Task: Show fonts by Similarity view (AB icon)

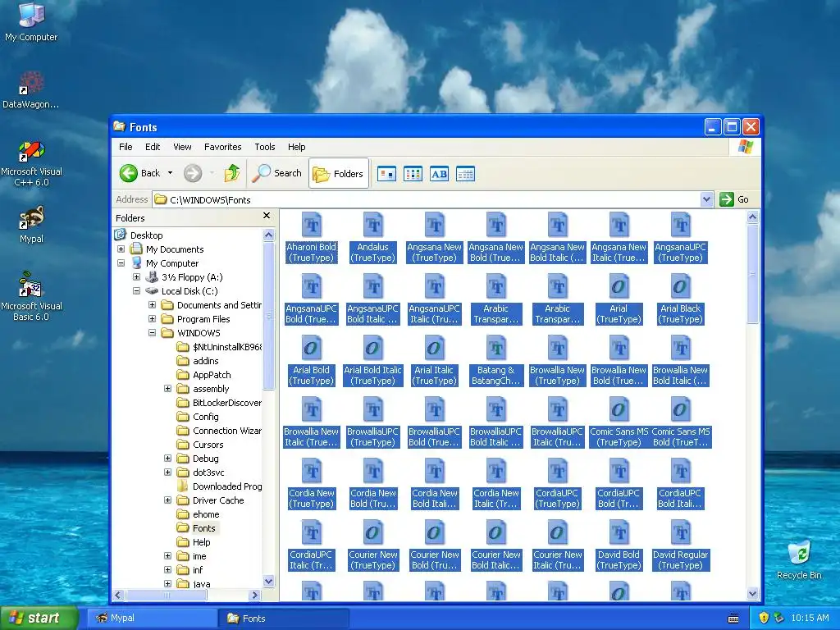Action: [x=440, y=174]
